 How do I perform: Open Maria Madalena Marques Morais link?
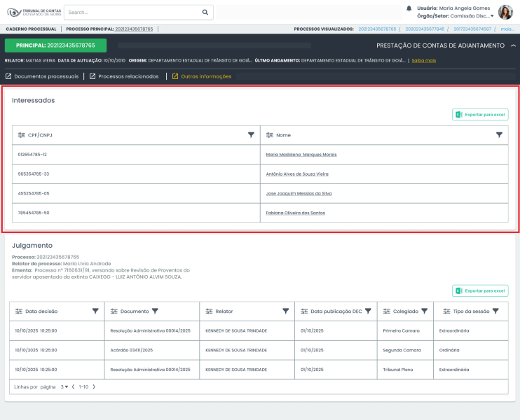coord(301,154)
